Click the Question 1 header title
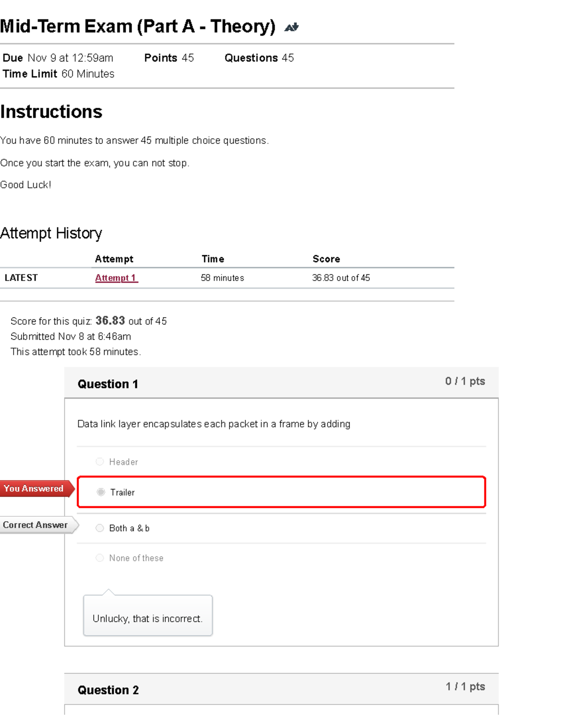Screen dimensions: 563x728 pyautogui.click(x=108, y=384)
